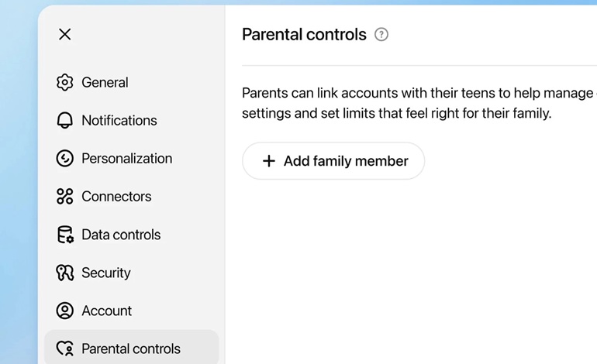The height and width of the screenshot is (364, 597).
Task: Select the Parental controls menu label
Action: (131, 349)
